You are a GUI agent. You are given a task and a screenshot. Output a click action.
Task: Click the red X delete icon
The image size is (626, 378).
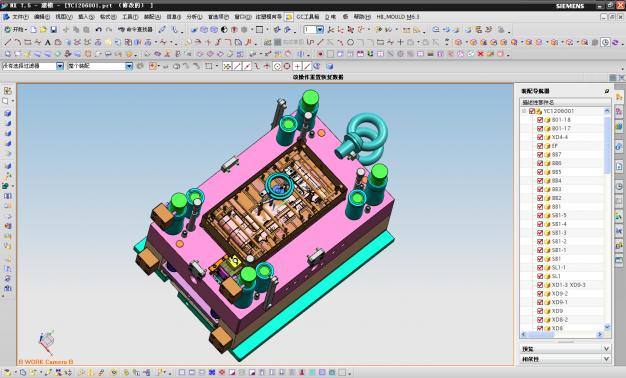pos(480,54)
